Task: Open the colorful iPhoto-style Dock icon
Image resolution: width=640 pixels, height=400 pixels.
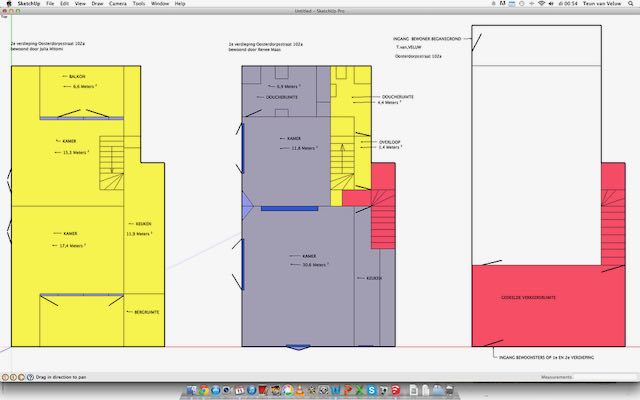Action: tap(288, 390)
